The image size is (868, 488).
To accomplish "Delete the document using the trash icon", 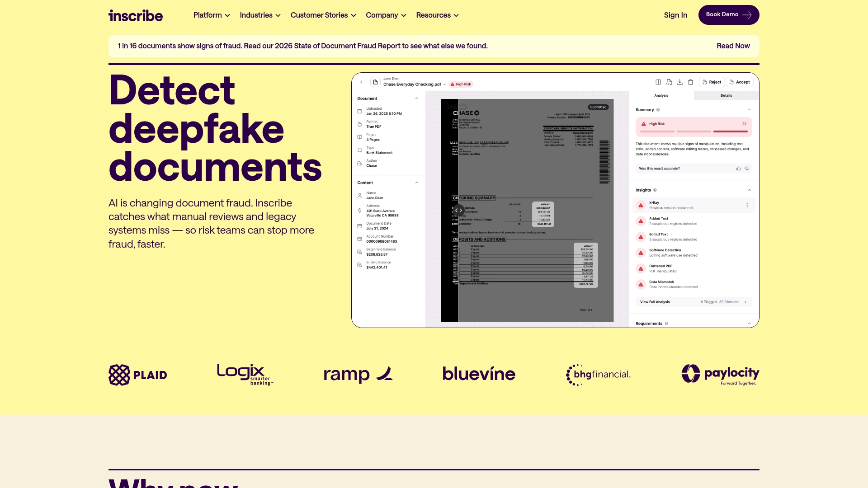I will [x=691, y=82].
